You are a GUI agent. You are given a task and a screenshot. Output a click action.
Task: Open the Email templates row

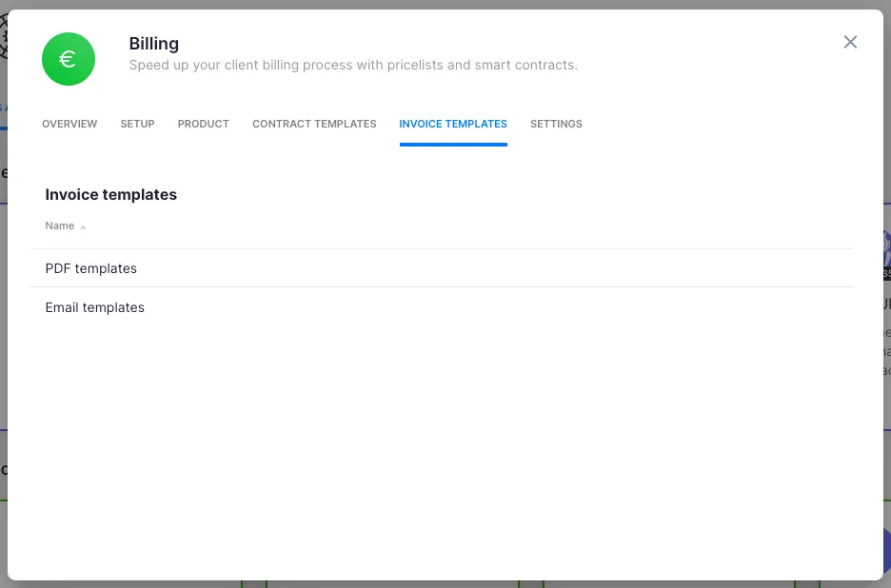click(x=95, y=307)
